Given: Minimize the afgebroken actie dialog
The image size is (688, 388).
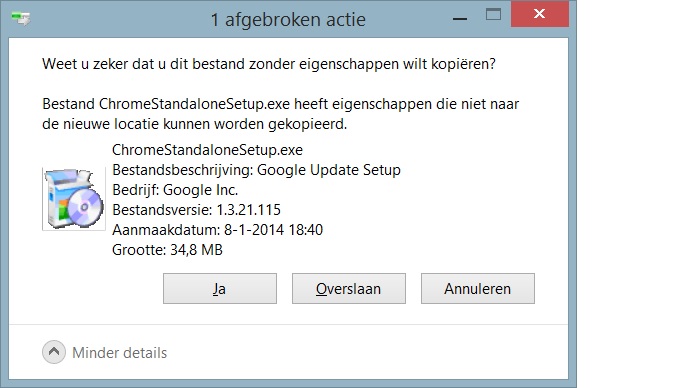Looking at the screenshot, I should (x=460, y=19).
